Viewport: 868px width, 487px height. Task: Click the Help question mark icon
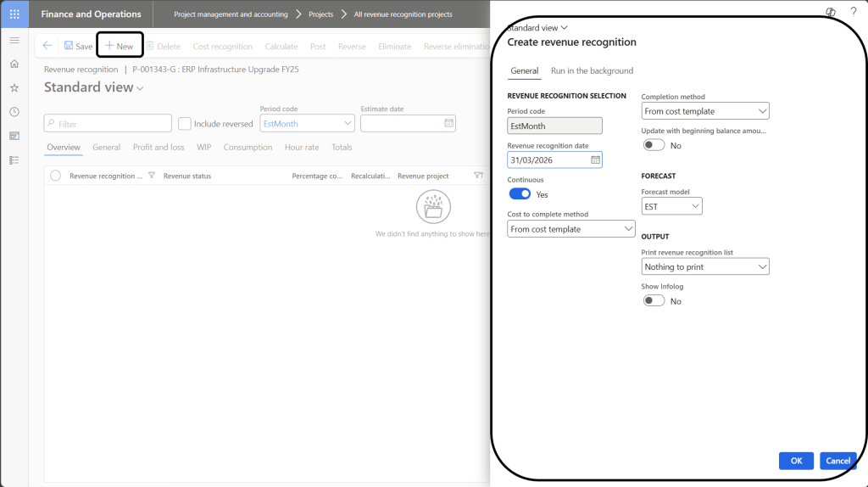pos(853,11)
